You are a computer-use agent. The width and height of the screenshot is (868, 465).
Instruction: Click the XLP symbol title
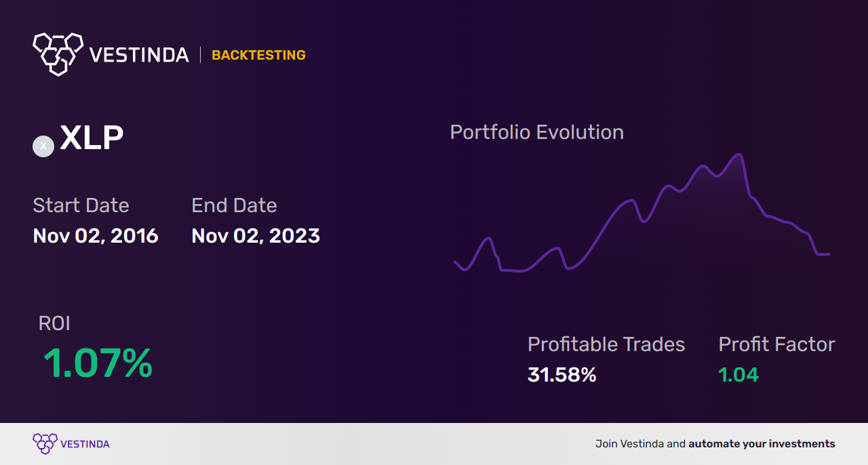(x=92, y=139)
